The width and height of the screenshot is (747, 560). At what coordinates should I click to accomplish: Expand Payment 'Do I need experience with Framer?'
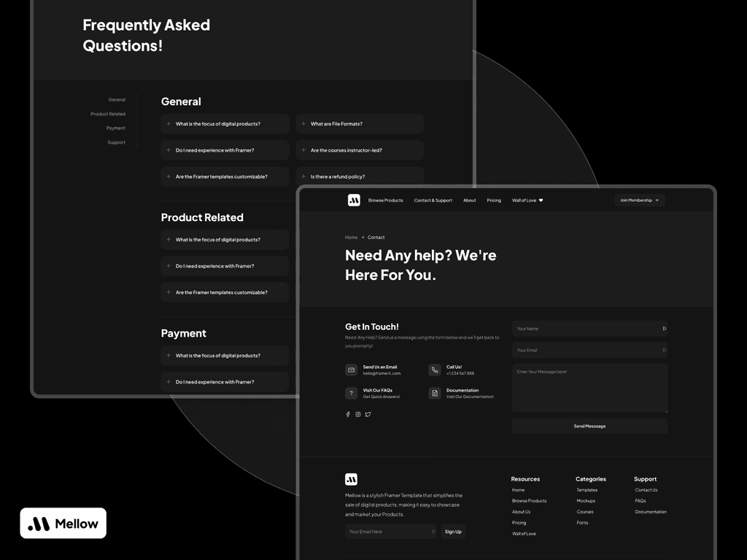click(x=225, y=382)
